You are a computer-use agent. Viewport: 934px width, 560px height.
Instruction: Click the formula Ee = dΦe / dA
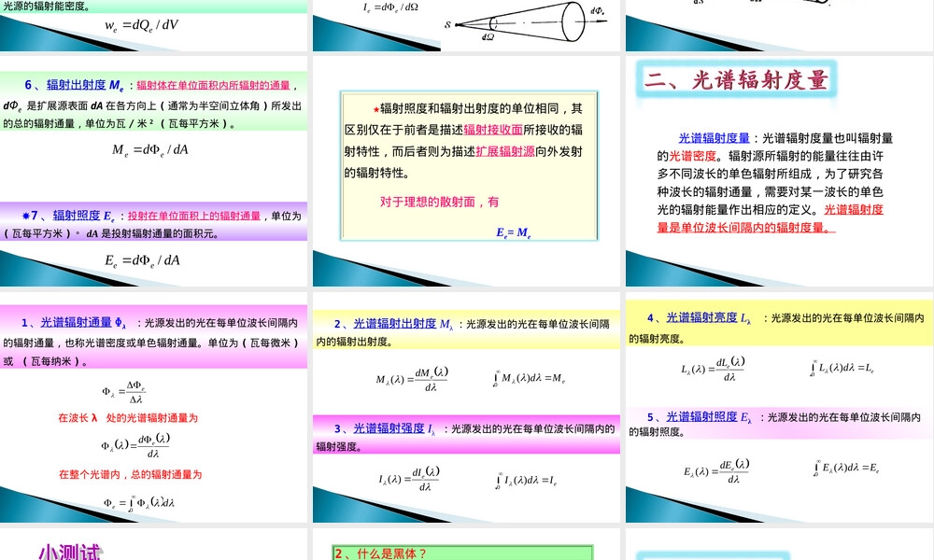(142, 260)
